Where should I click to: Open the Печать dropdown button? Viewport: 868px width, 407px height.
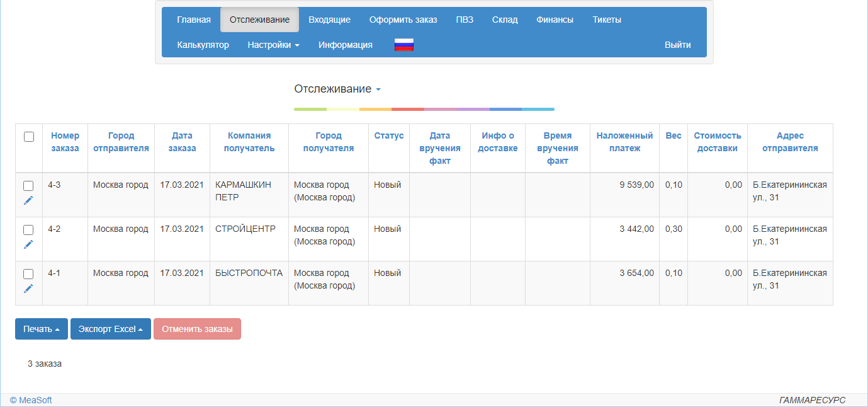(x=42, y=329)
